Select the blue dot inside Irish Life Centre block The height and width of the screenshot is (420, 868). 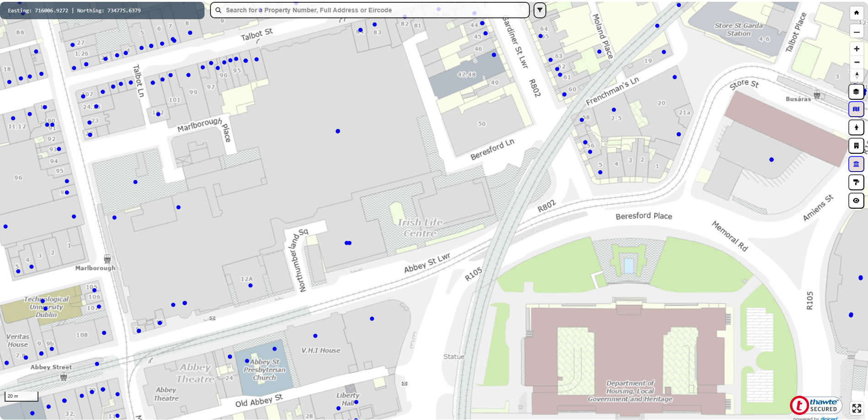pos(348,243)
